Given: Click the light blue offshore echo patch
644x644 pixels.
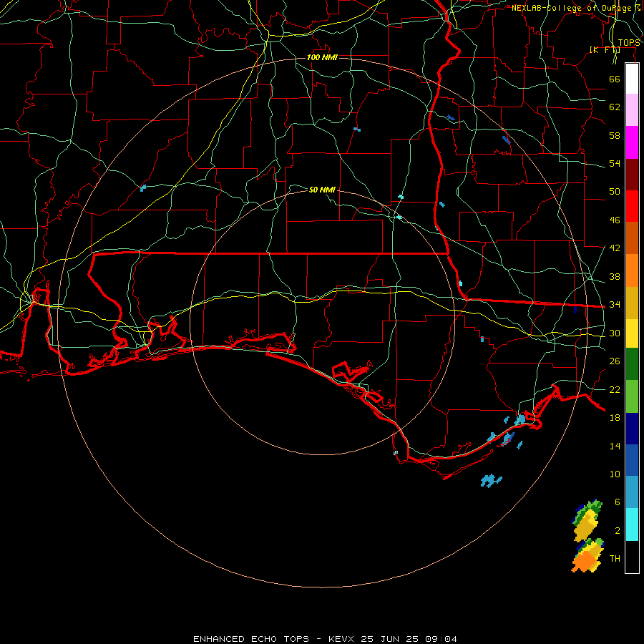Looking at the screenshot, I should (491, 480).
